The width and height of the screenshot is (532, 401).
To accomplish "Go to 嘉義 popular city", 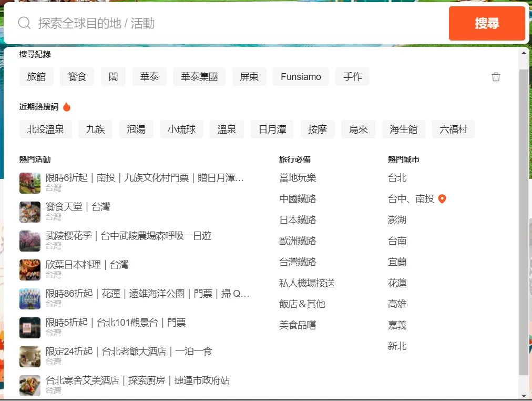I will click(397, 325).
